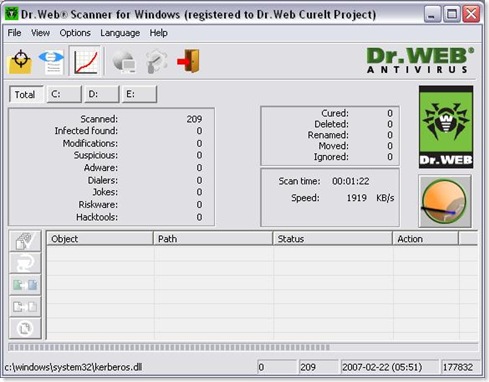Open the File menu

14,33
